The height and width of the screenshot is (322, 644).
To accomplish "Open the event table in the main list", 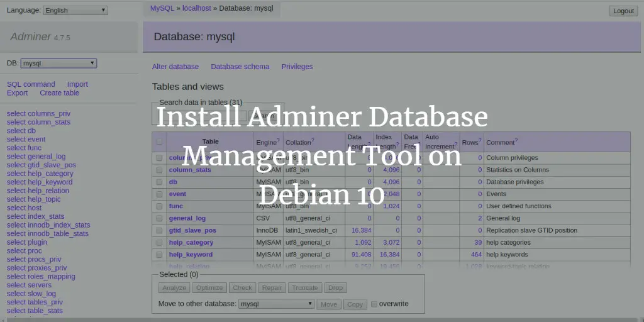I will pyautogui.click(x=177, y=194).
